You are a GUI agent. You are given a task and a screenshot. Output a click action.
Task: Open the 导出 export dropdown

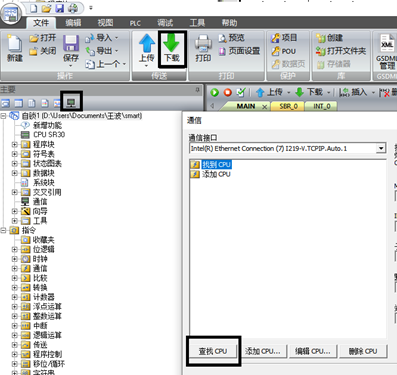point(116,51)
